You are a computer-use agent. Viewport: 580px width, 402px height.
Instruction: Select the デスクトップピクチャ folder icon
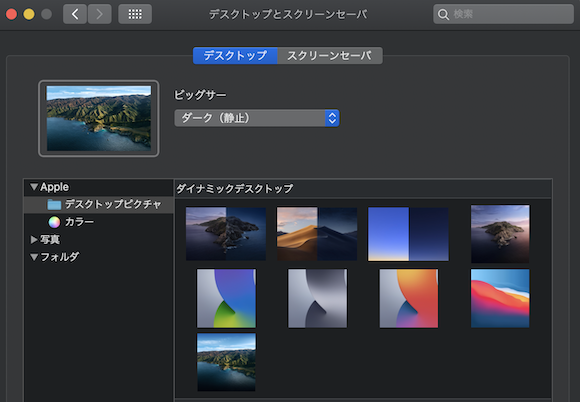[54, 204]
